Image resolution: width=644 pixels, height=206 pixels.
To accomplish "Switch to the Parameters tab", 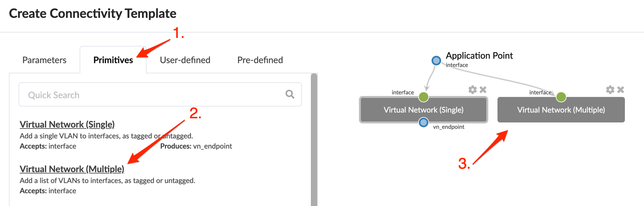I will [44, 60].
